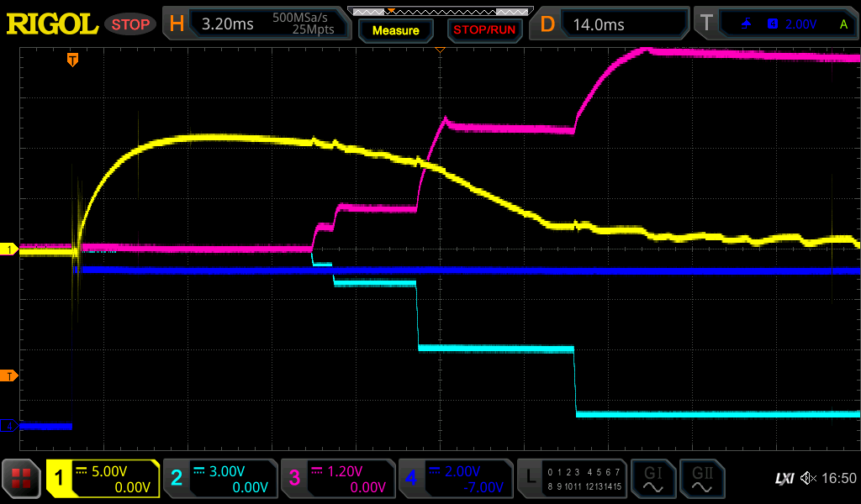
Task: Click the LXI network status icon
Action: (784, 479)
